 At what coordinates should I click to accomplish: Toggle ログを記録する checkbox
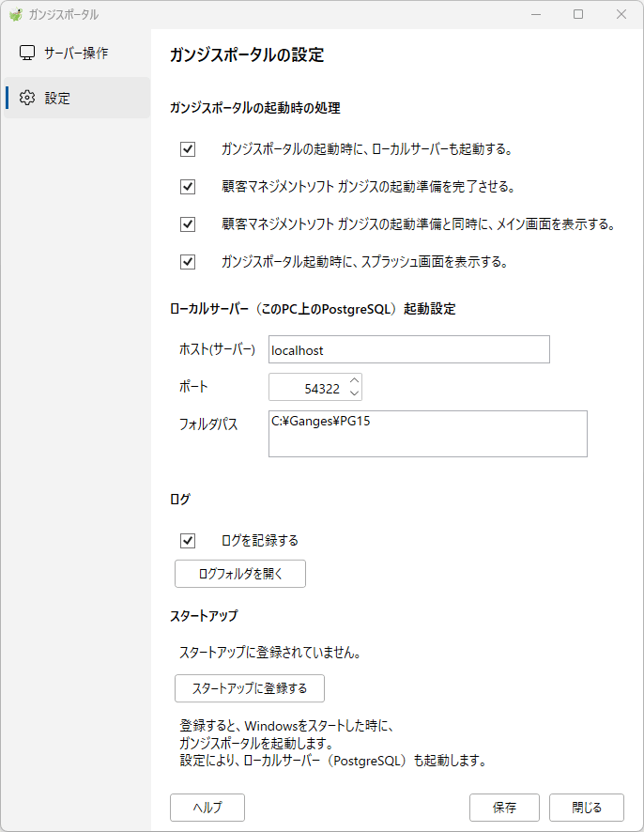coord(188,541)
